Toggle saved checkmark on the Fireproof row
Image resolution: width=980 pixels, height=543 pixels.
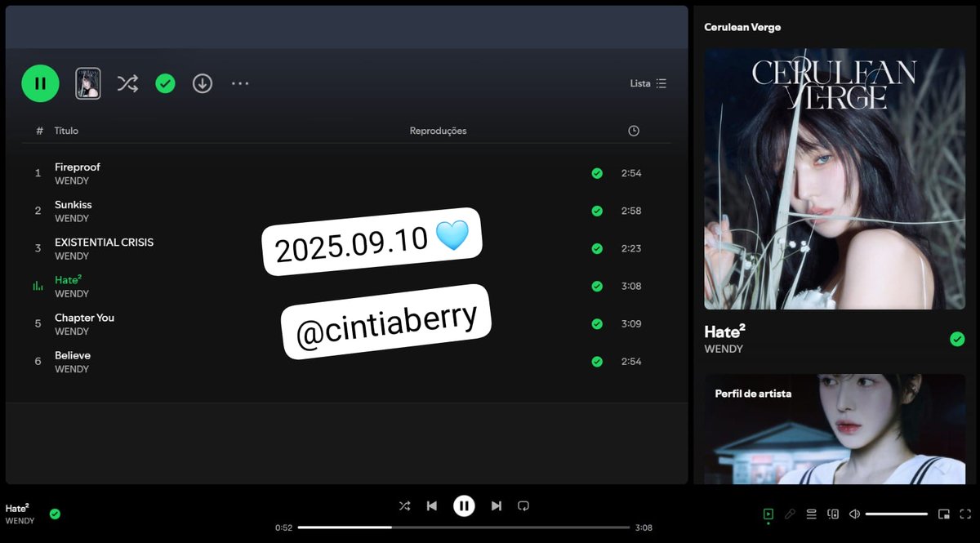597,173
